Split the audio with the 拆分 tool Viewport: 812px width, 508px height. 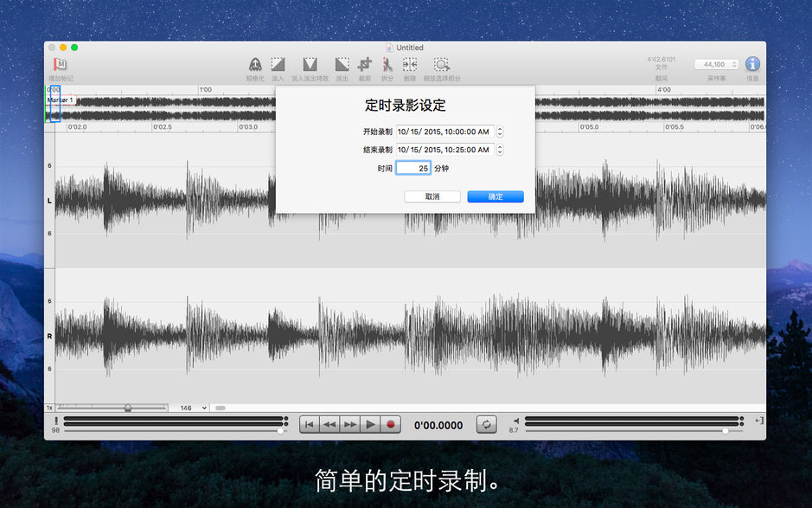tap(387, 65)
